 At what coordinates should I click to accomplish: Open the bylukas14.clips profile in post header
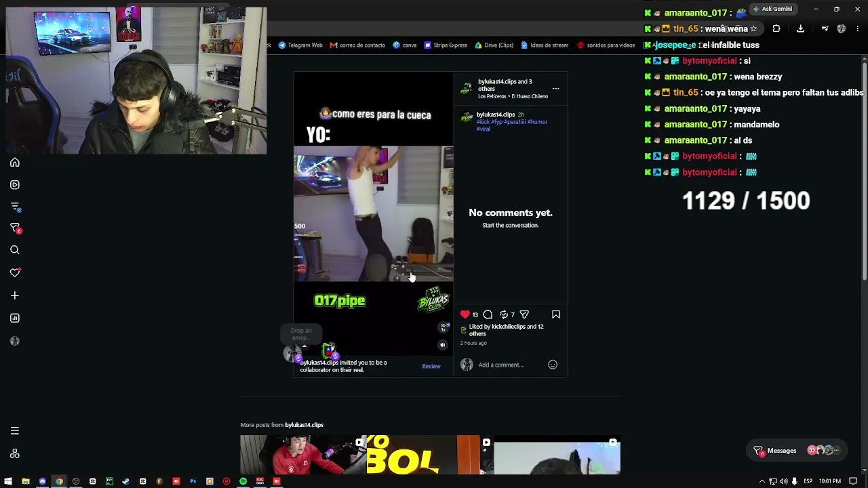pyautogui.click(x=497, y=81)
